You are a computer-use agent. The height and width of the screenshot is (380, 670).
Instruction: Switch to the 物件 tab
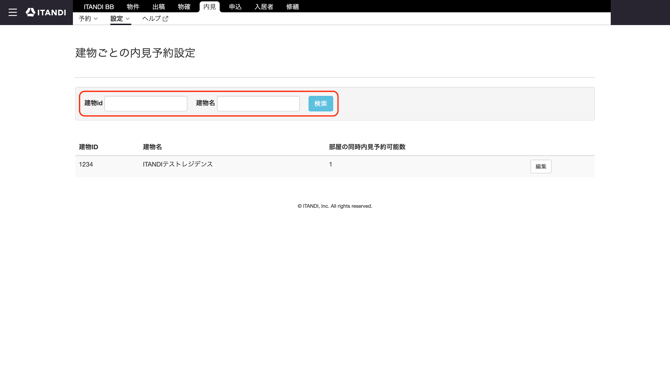click(133, 7)
